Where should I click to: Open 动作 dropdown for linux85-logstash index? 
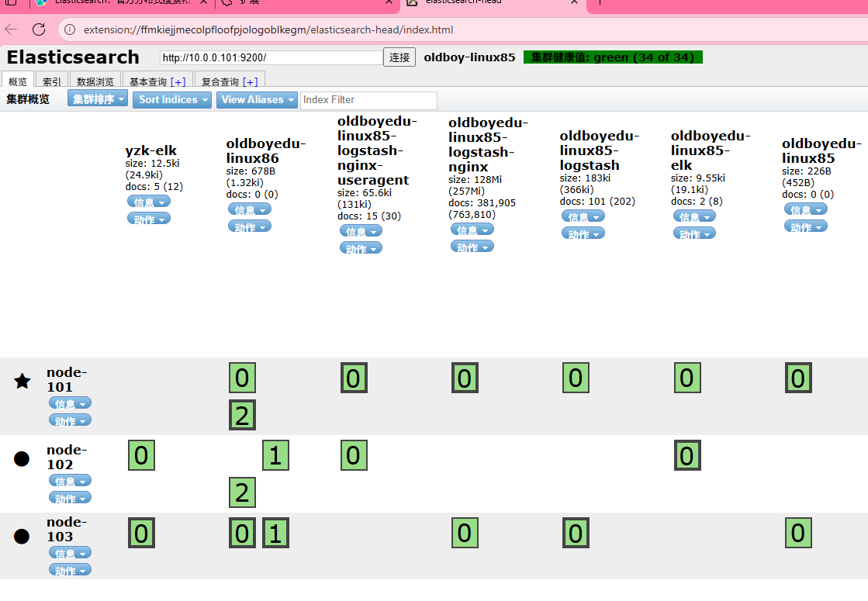(583, 233)
